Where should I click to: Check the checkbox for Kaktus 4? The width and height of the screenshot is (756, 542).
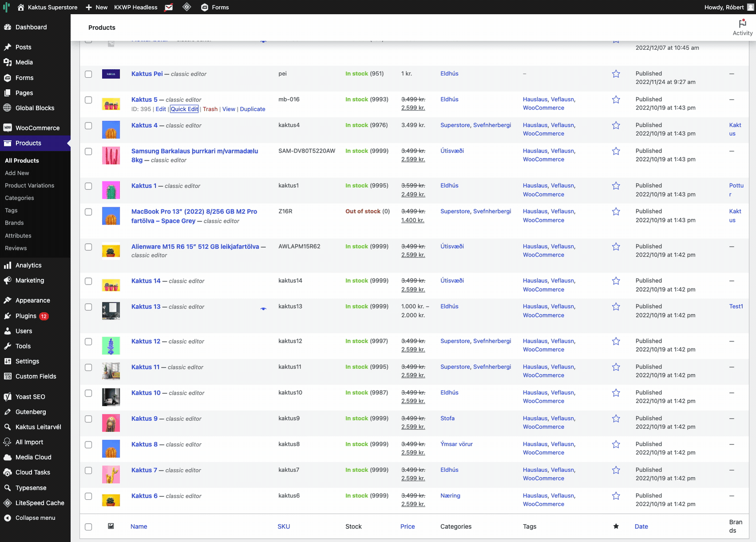point(88,126)
